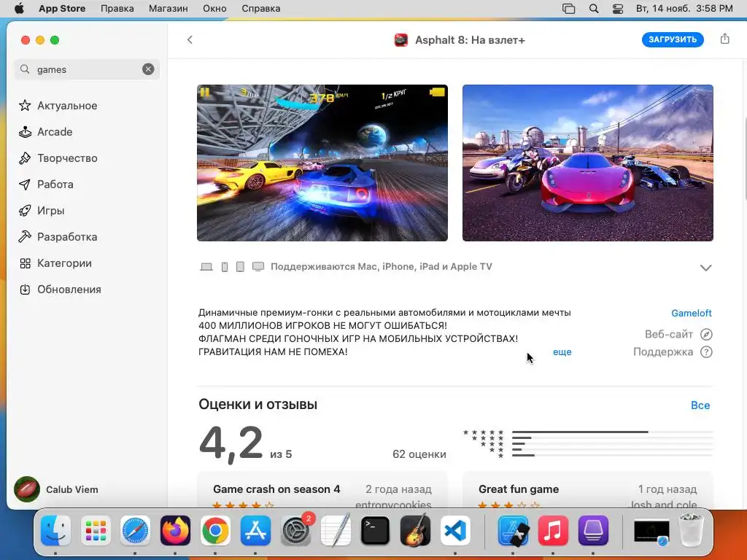The image size is (747, 560).
Task: Open the Магазин menu
Action: pos(169,9)
